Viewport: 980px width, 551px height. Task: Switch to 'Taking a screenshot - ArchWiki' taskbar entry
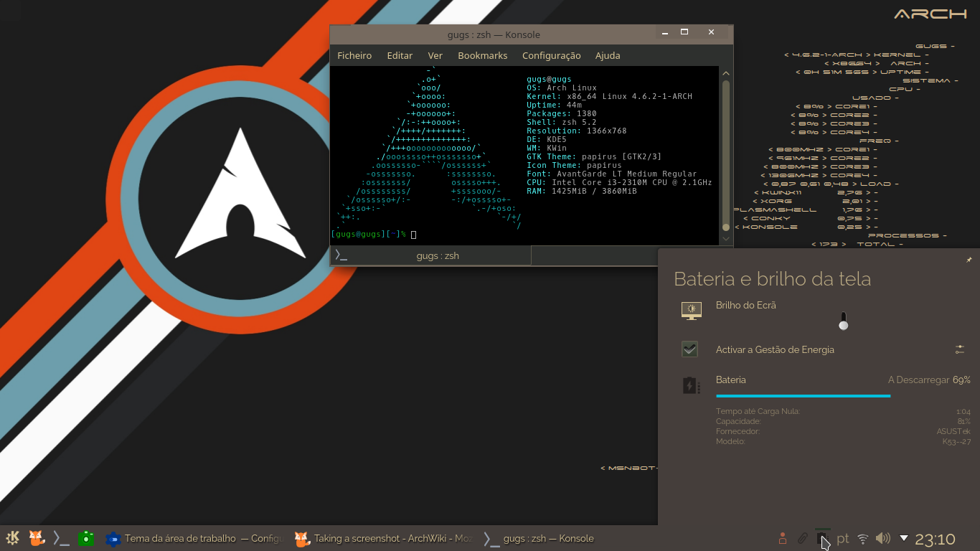click(x=384, y=538)
